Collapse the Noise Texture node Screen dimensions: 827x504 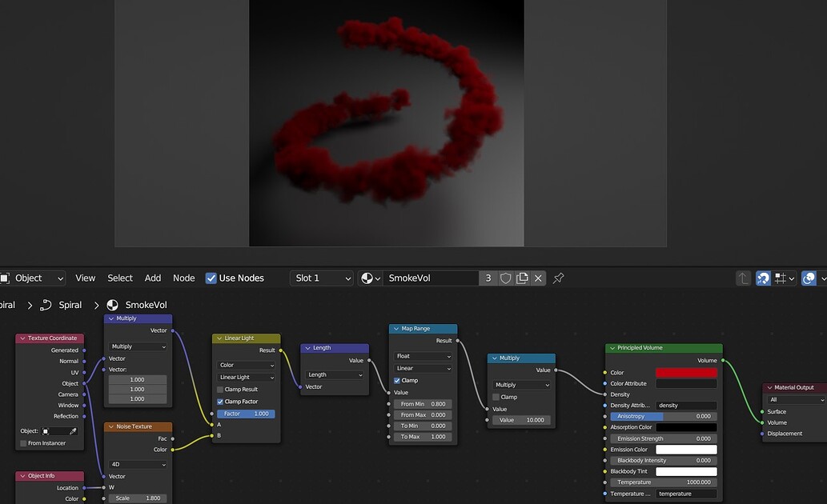click(111, 426)
